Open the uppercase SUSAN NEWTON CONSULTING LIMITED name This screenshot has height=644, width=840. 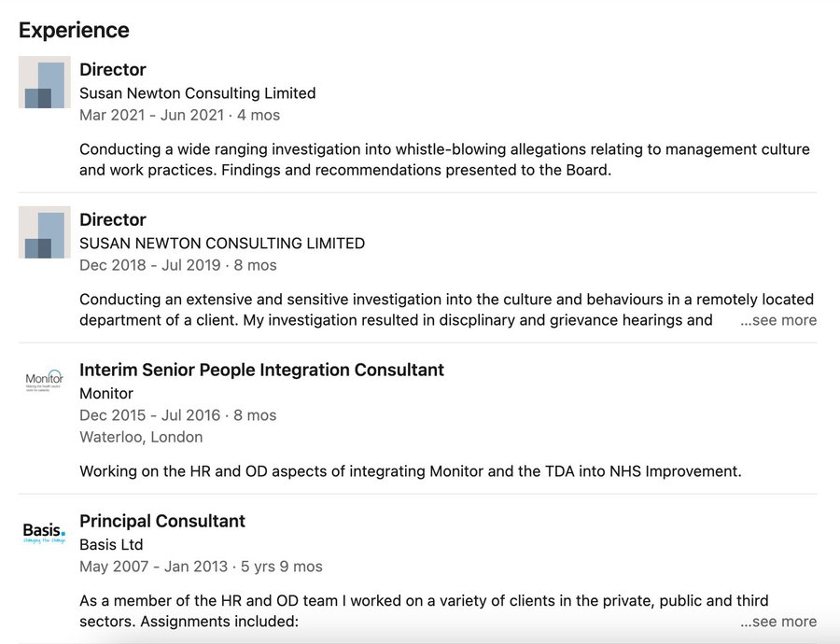click(x=222, y=244)
